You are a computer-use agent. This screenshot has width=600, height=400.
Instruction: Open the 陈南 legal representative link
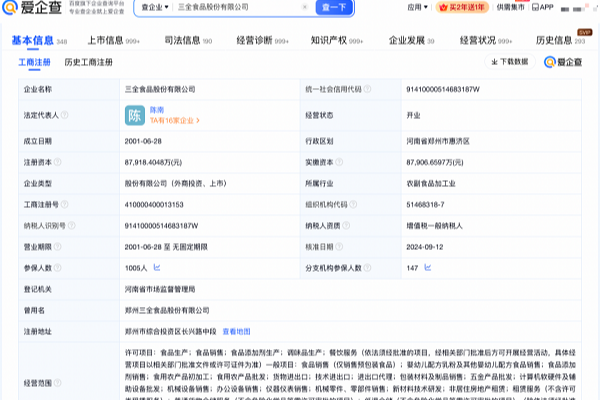click(158, 109)
